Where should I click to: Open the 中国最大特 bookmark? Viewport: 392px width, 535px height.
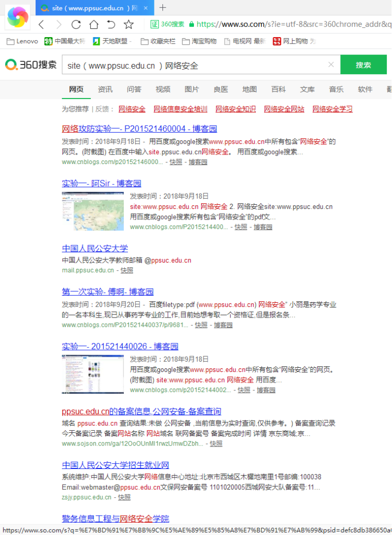coord(64,41)
